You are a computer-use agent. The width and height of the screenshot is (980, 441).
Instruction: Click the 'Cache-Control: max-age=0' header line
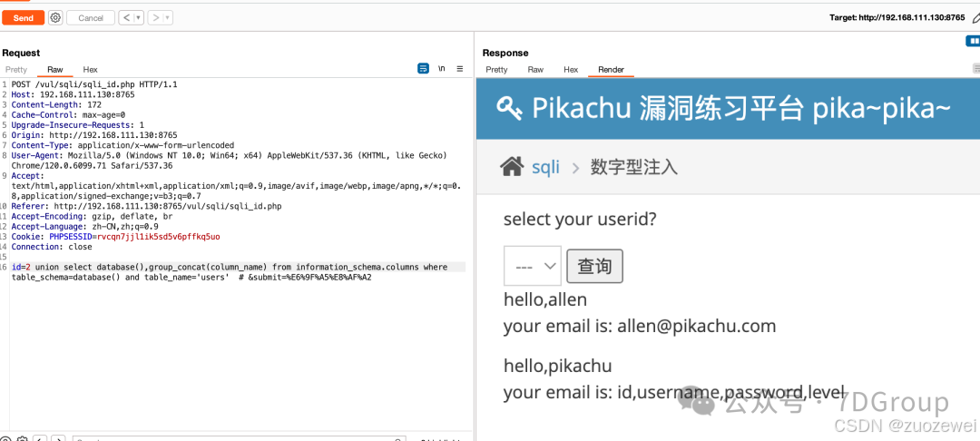tap(68, 115)
